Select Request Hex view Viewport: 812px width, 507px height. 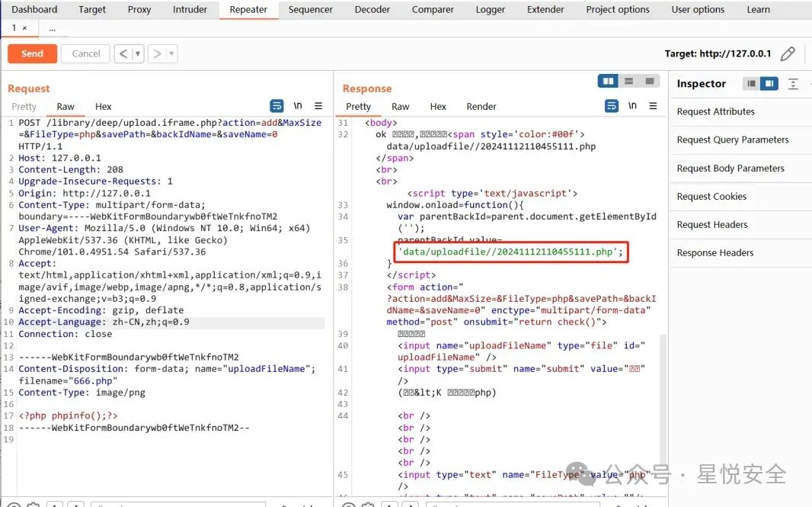coord(103,106)
